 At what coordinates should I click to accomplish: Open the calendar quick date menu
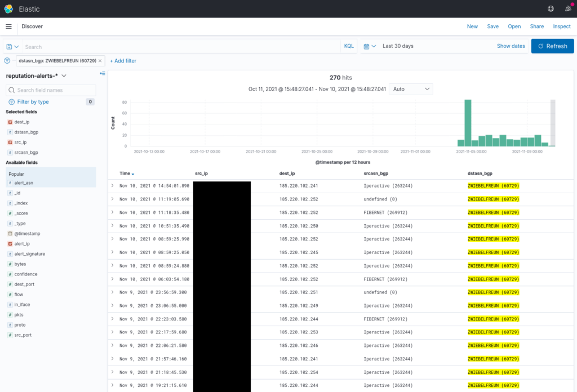pos(369,46)
